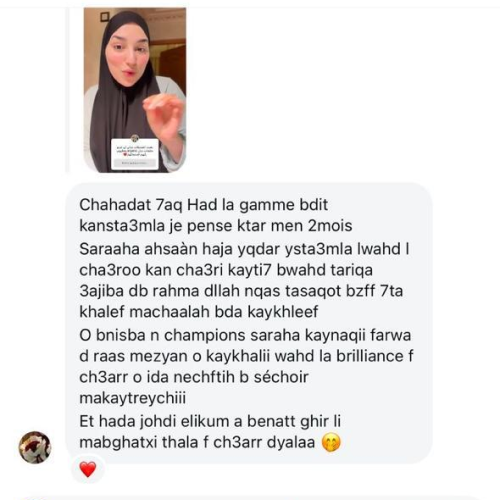Viewport: 500px width, 500px height.
Task: Tap the small red heart inside the sticker text
Action: [125, 155]
